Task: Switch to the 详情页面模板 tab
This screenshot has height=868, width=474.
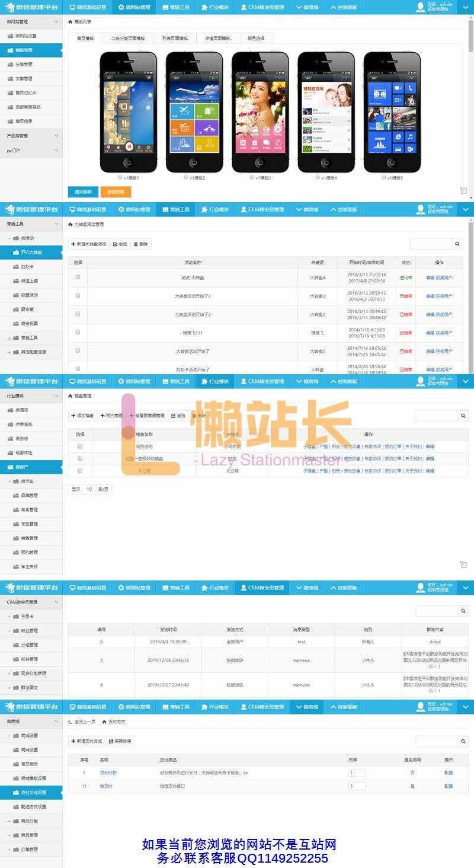Action: coord(217,38)
